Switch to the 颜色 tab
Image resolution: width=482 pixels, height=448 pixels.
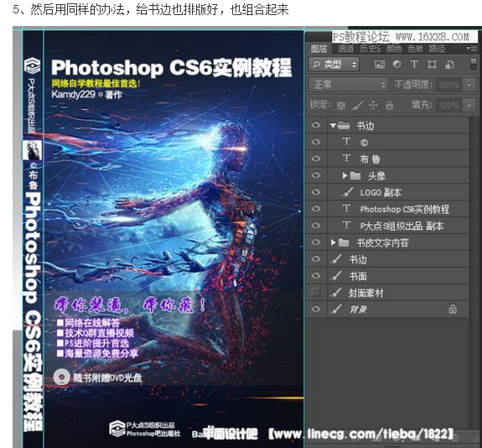394,49
